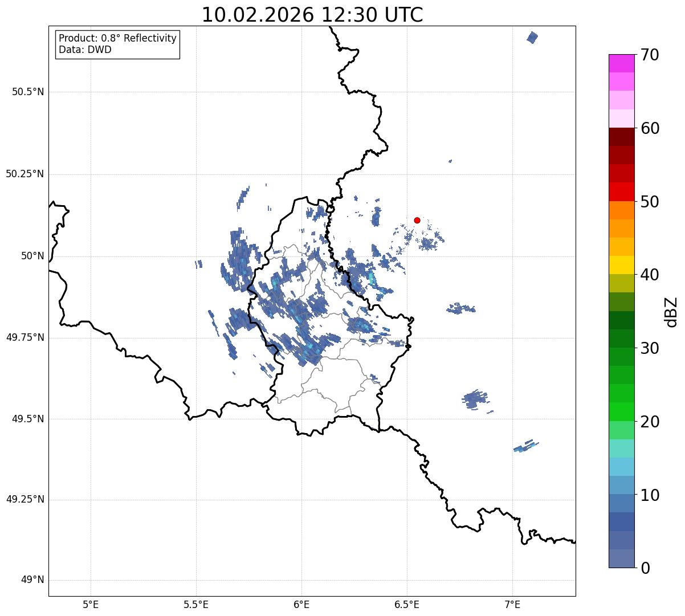Screen dimensions: 685x616
Task: Click the yellow colorbar segment above 40
Action: (x=621, y=265)
